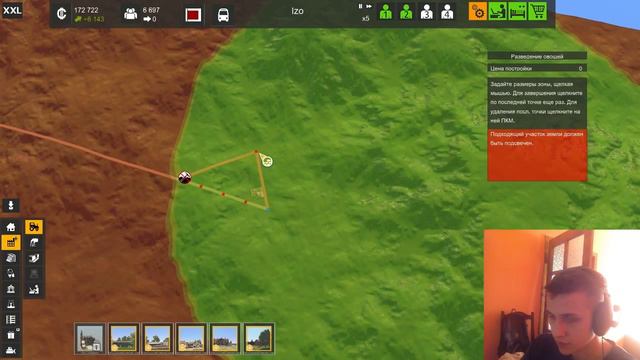The width and height of the screenshot is (640, 360).
Task: Select the heavy industry submenu icon
Action: [x=34, y=243]
